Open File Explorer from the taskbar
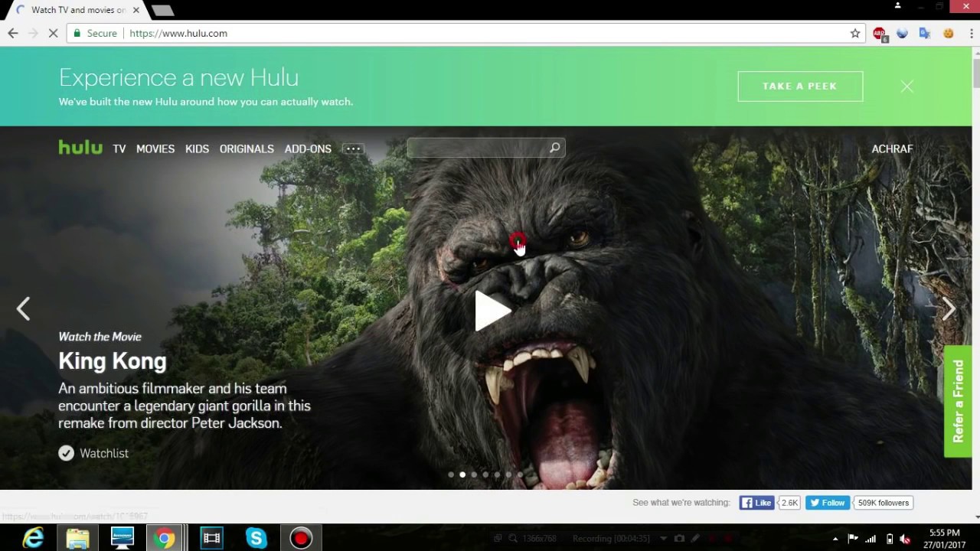Viewport: 980px width, 551px height. point(77,538)
